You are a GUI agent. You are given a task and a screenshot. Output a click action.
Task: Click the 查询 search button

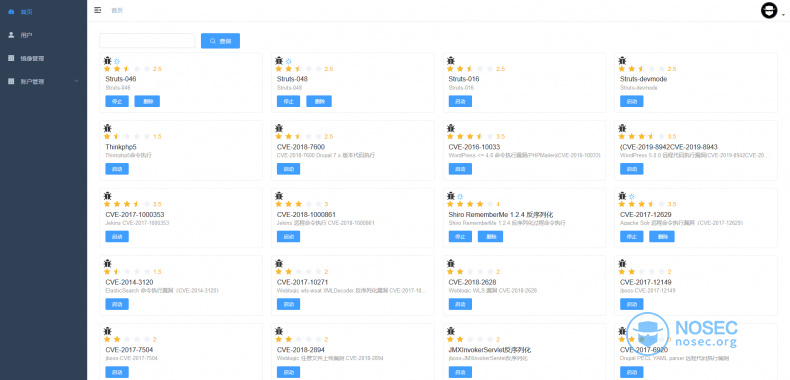[220, 41]
